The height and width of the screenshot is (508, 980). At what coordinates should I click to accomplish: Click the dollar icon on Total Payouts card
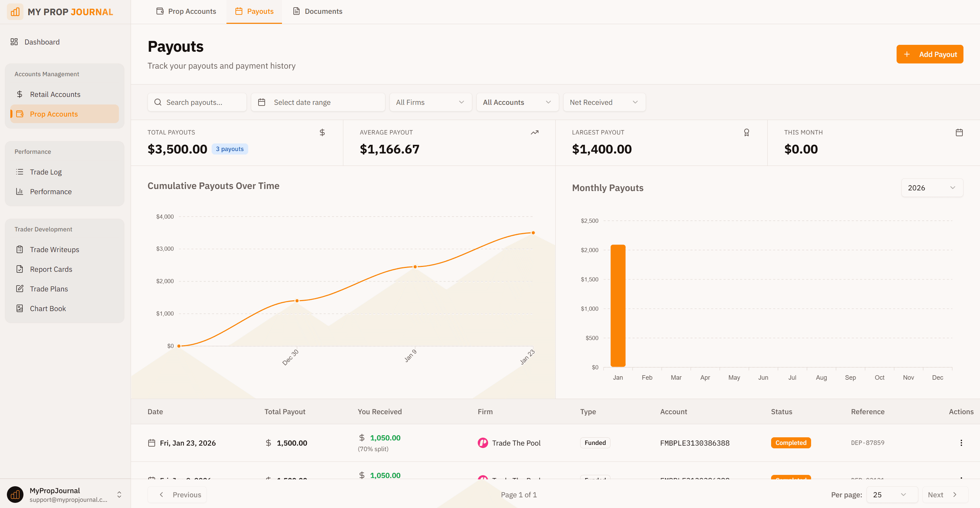tap(322, 132)
